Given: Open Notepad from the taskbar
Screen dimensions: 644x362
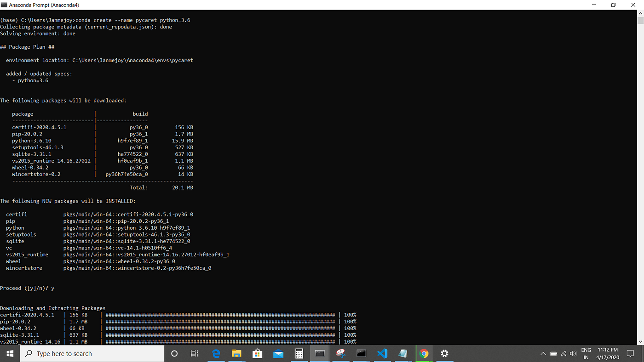Looking at the screenshot, I should (x=402, y=353).
